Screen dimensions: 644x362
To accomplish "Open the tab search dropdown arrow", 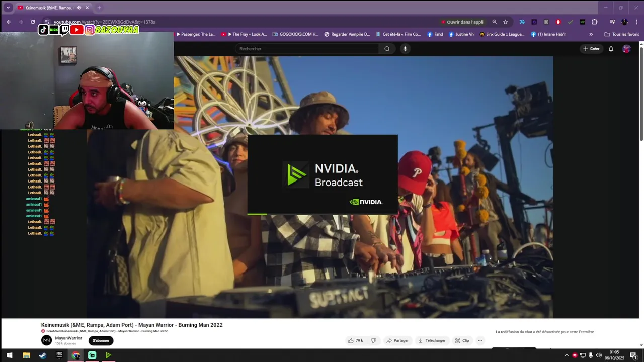I will point(8,8).
